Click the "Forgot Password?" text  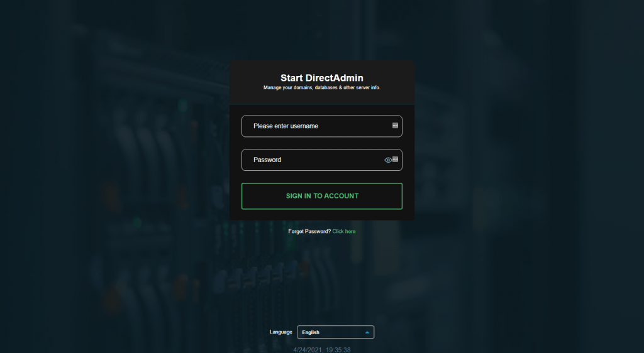coord(309,232)
